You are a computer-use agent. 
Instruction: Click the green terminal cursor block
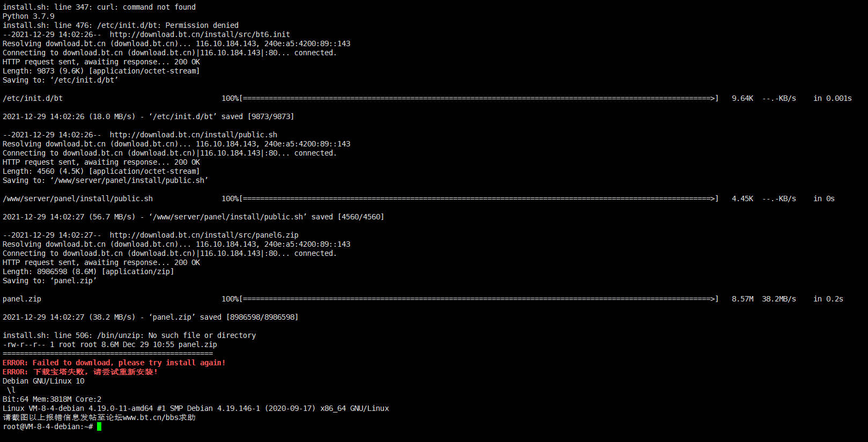pyautogui.click(x=99, y=427)
